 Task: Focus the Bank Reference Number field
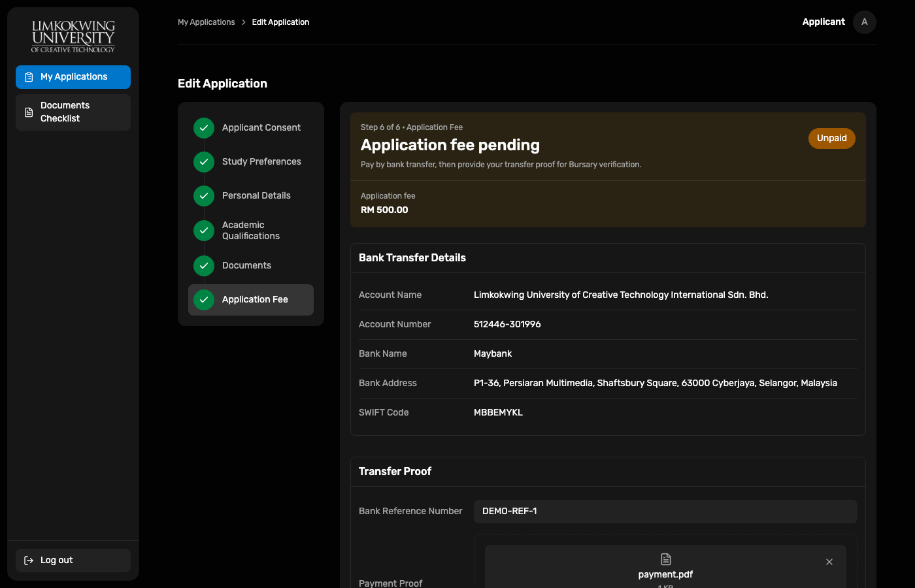[665, 512]
